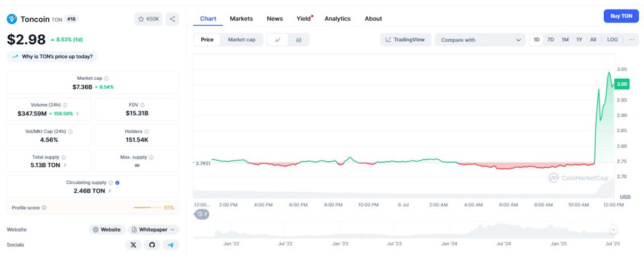Switch to line chart view icon

277,40
